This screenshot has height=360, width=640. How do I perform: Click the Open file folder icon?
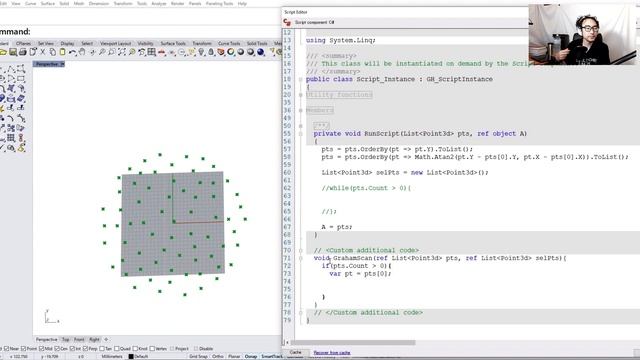[x=3, y=52]
